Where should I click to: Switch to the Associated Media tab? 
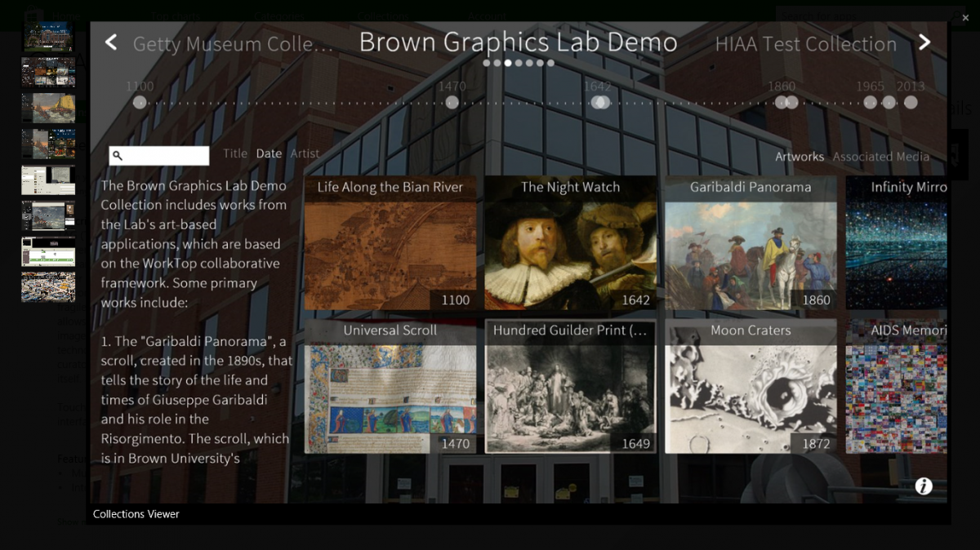pos(881,157)
